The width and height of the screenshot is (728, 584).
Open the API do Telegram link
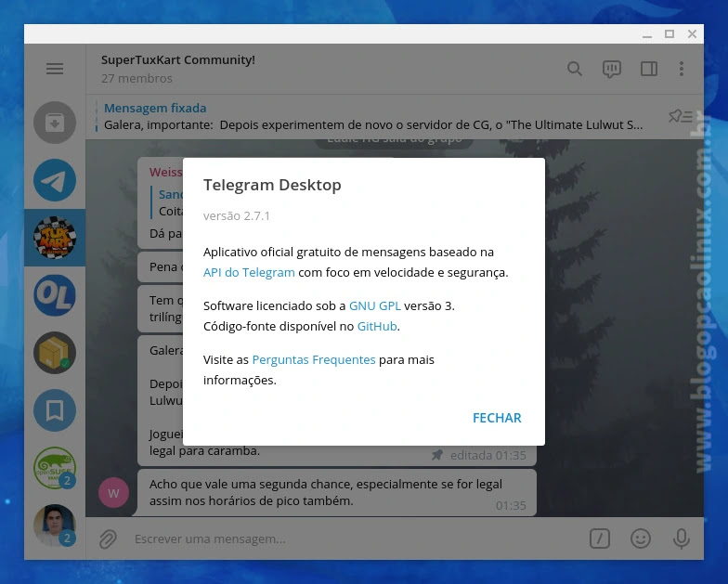click(x=249, y=273)
